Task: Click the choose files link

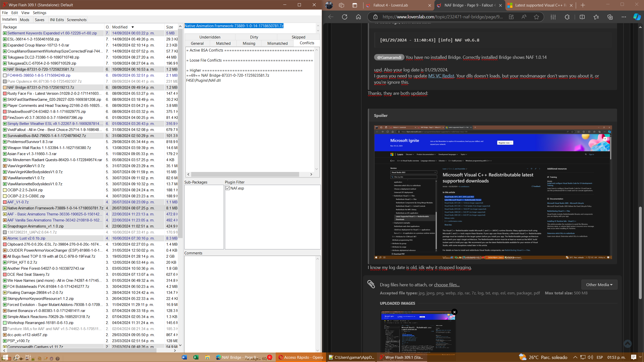Action: (447, 285)
